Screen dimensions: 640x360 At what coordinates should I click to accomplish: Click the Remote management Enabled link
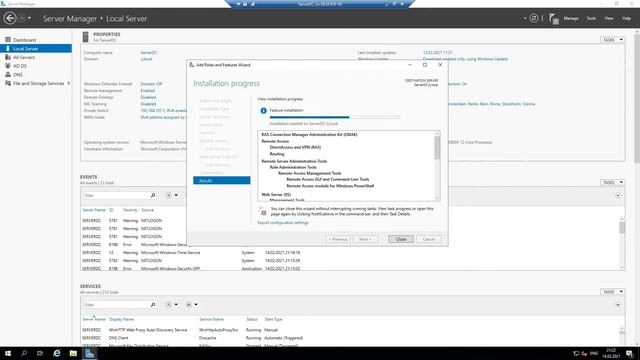147,91
